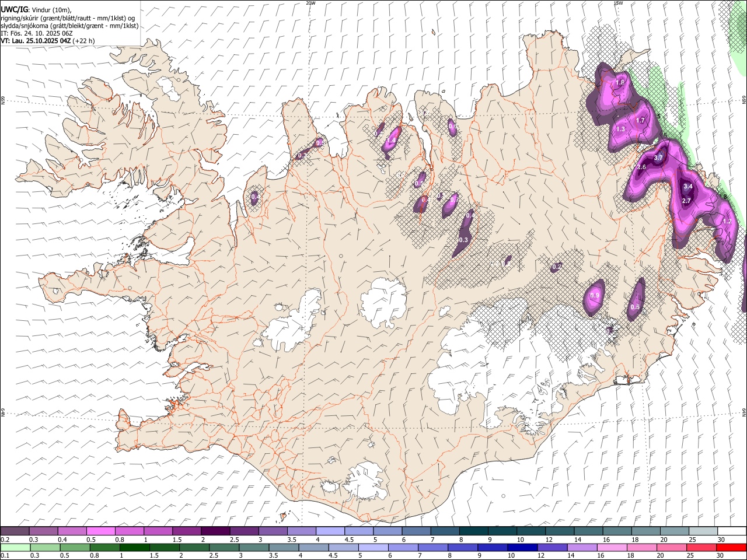The image size is (747, 560).
Task: Select the 3.4 snowfall value label
Action: tap(687, 187)
